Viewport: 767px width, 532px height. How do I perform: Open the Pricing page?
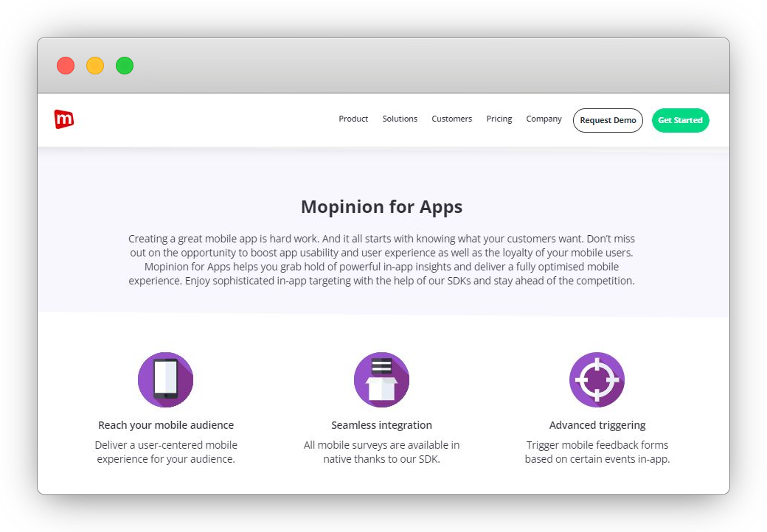pos(499,119)
